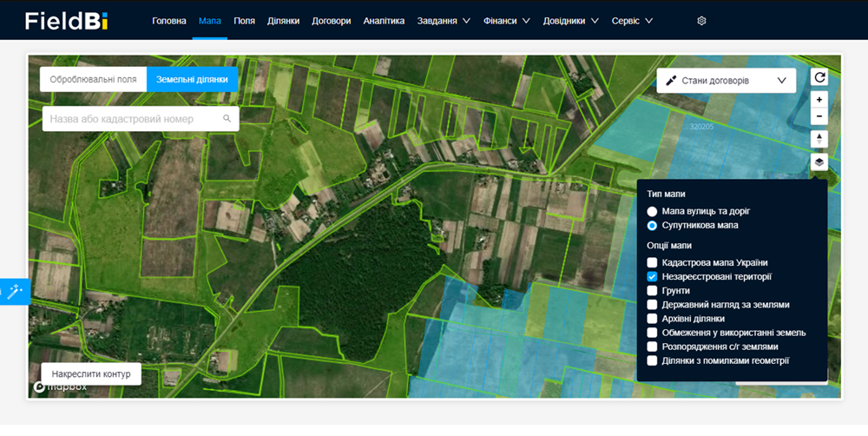Zoom out with the minus button
Screen dimensions: 868x436
tap(819, 116)
